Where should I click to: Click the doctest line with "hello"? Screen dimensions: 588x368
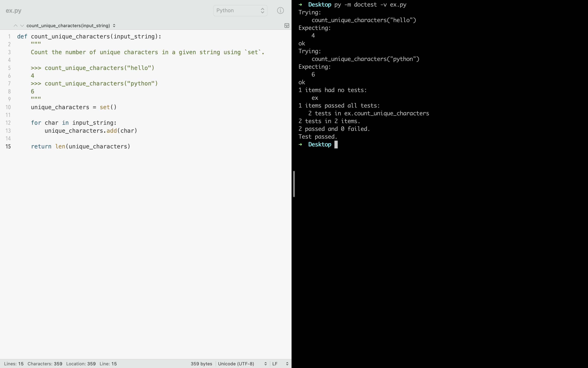[x=92, y=68]
